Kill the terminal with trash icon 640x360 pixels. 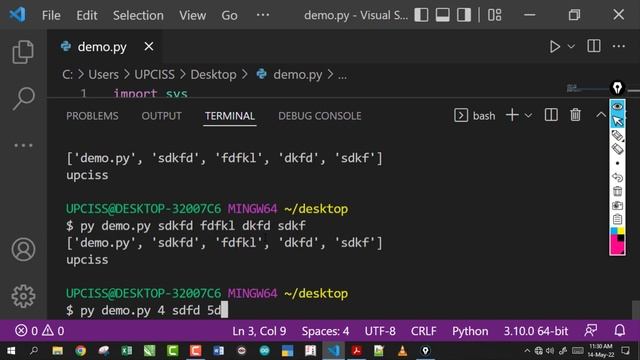576,115
